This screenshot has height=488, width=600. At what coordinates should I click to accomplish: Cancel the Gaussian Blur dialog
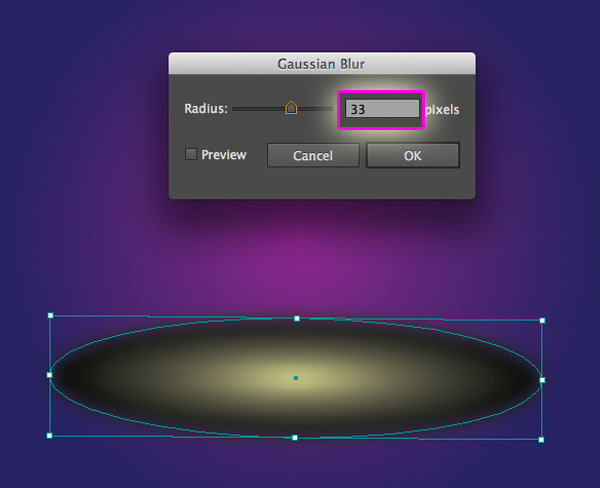pos(313,156)
